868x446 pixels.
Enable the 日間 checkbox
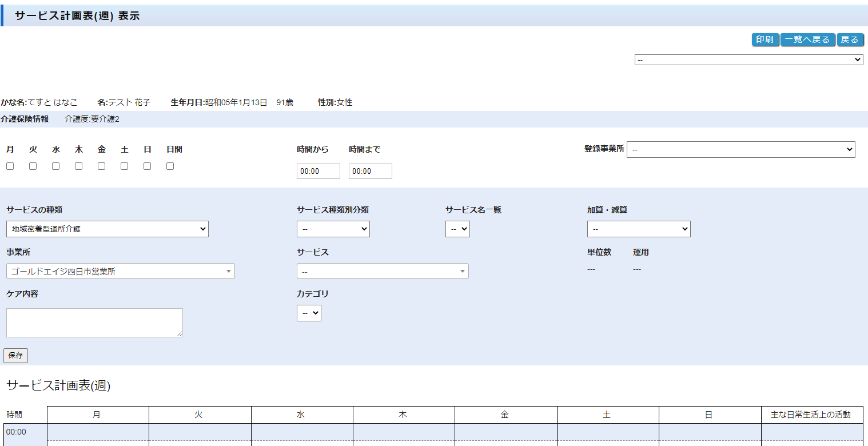coord(170,166)
